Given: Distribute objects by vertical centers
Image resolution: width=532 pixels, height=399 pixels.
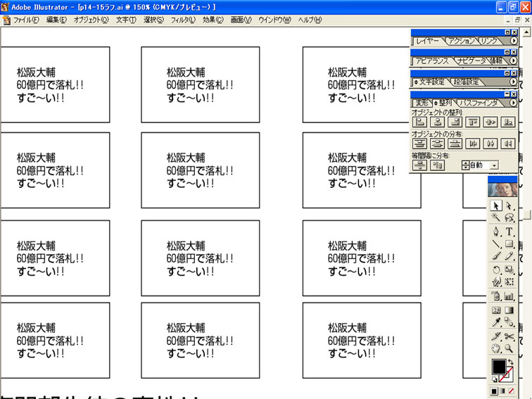Looking at the screenshot, I should coord(437,144).
